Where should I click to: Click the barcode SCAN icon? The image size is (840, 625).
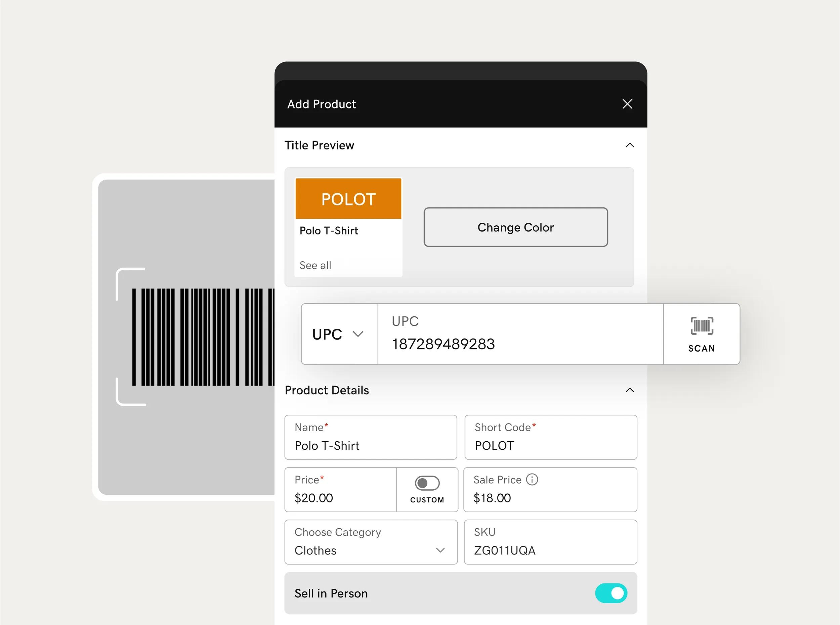pyautogui.click(x=701, y=333)
